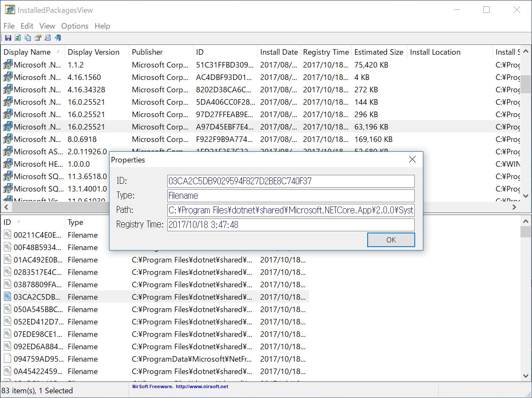The width and height of the screenshot is (532, 398).
Task: Click file icon of 050A545BBC... row
Action: [x=8, y=309]
